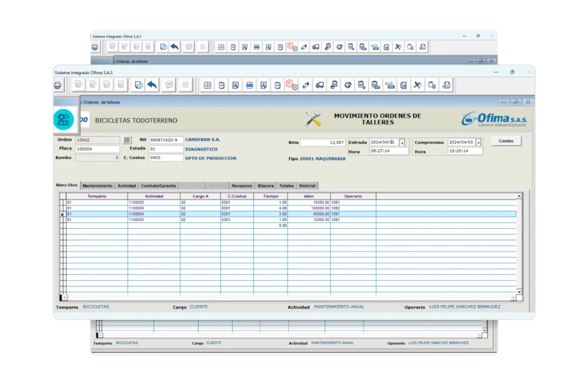Open the Compromiso date dropdown arrow
The image size is (588, 377).
pos(478,143)
